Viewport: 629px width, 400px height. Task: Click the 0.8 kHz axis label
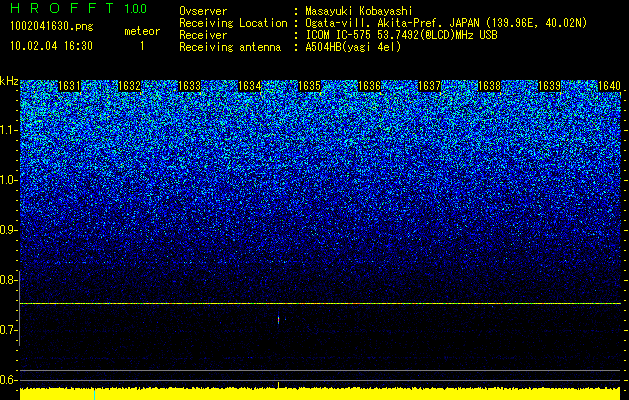pos(8,280)
